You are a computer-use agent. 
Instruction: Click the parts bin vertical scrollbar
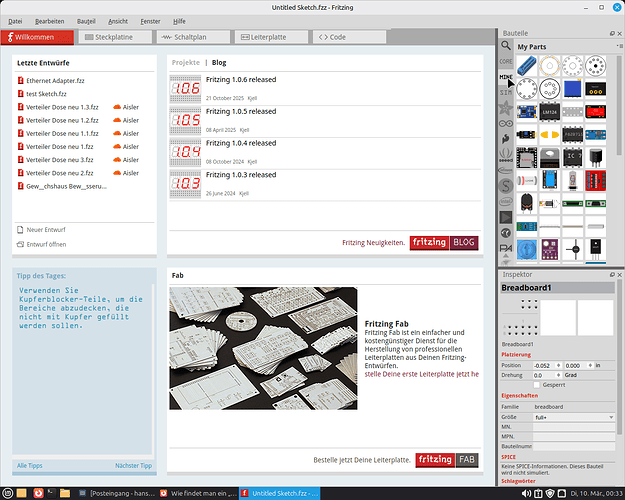click(x=619, y=105)
